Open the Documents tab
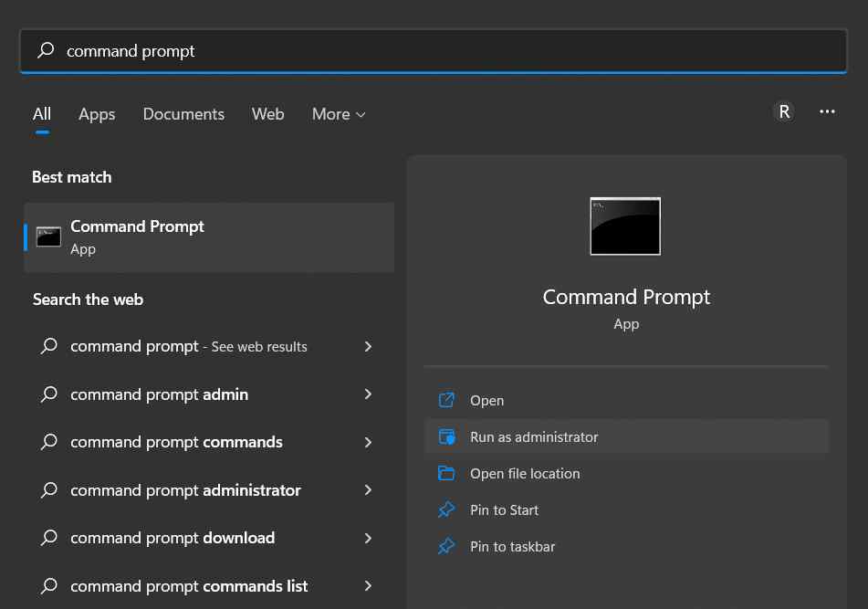The width and height of the screenshot is (868, 609). pyautogui.click(x=183, y=114)
